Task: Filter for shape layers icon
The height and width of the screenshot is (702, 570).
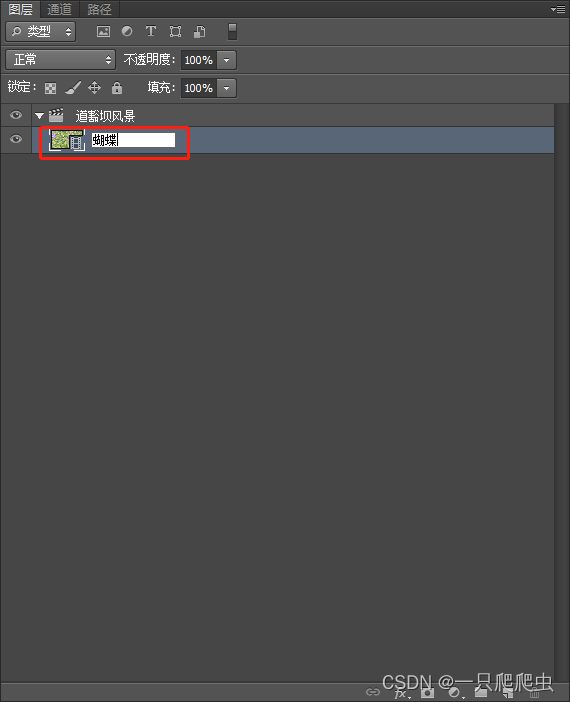Action: tap(175, 31)
